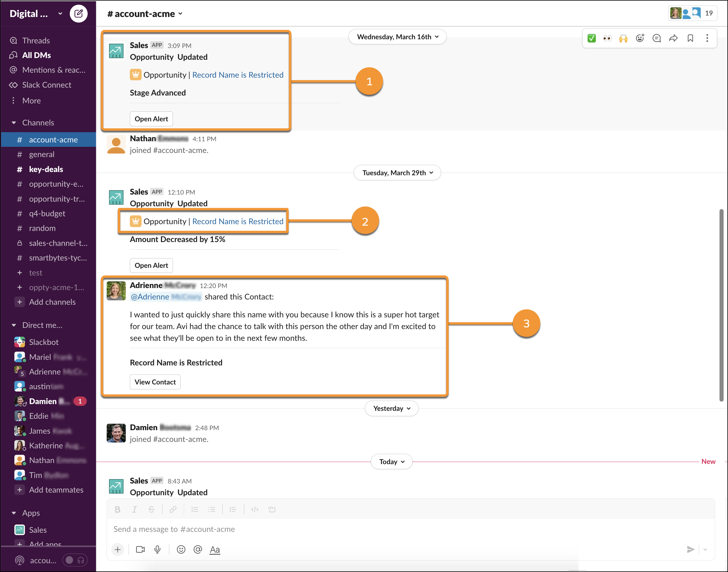Add the raised hands reaction
Image resolution: width=728 pixels, height=572 pixels.
click(623, 38)
